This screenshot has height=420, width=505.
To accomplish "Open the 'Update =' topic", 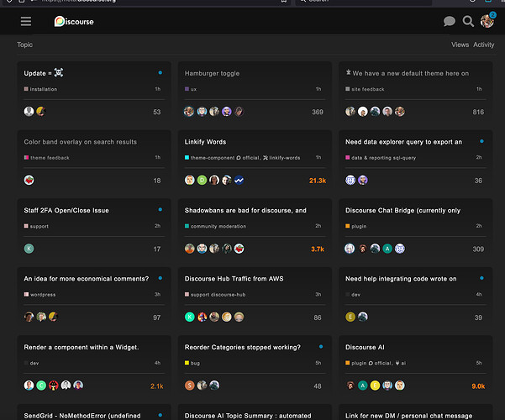I will click(x=44, y=73).
